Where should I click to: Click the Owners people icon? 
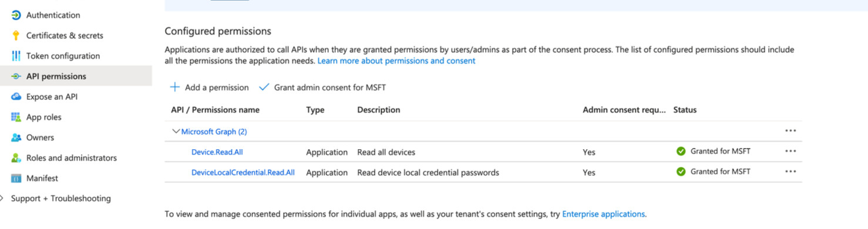pyautogui.click(x=16, y=137)
